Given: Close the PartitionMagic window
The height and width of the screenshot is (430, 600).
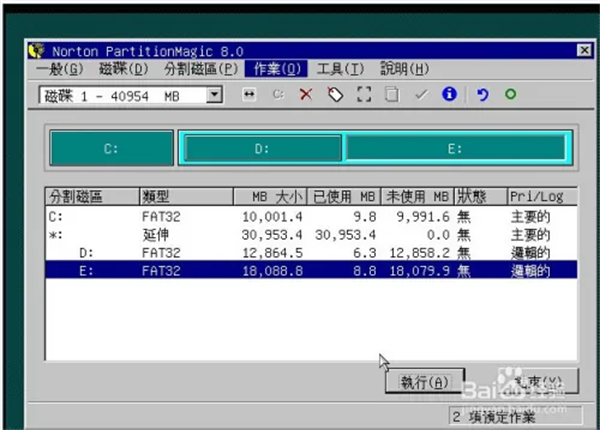Looking at the screenshot, I should pyautogui.click(x=584, y=50).
